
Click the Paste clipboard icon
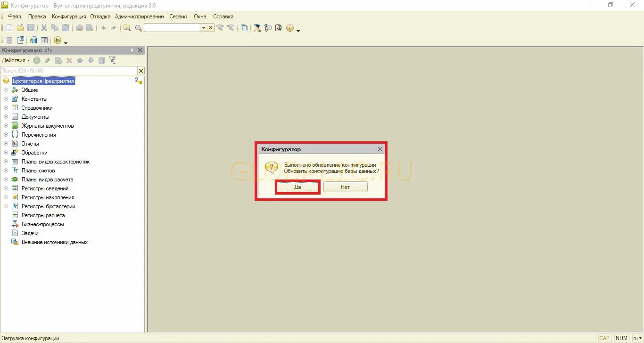click(x=66, y=28)
